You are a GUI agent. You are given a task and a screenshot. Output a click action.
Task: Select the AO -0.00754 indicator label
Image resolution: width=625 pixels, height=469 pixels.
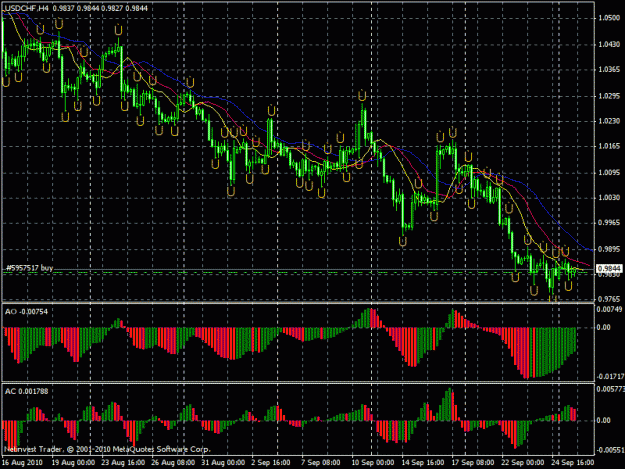[x=26, y=312]
